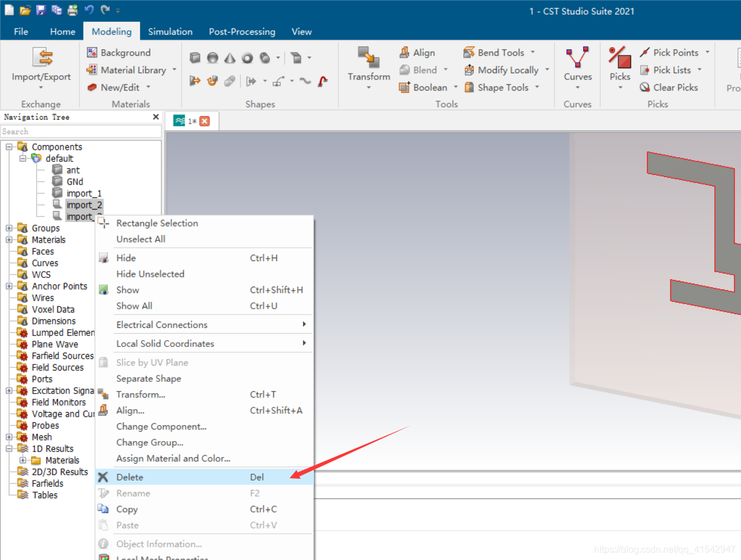Collapse the Components tree node

pyautogui.click(x=9, y=147)
